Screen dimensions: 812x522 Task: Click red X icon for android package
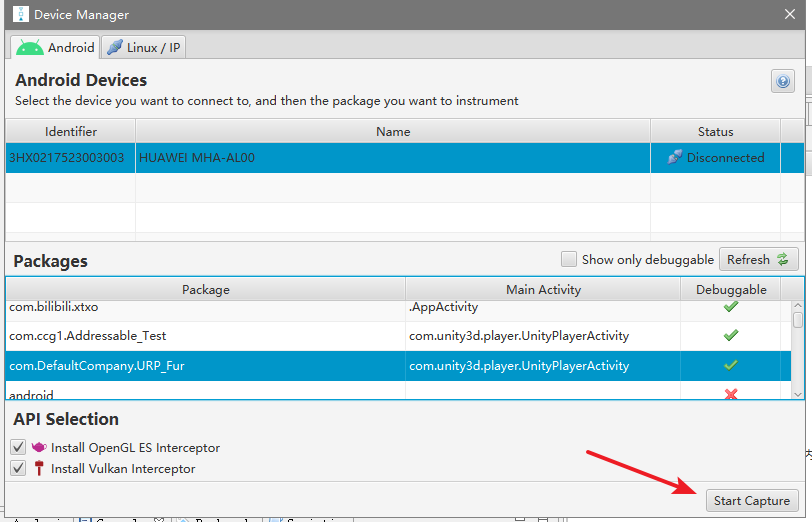[x=731, y=394]
